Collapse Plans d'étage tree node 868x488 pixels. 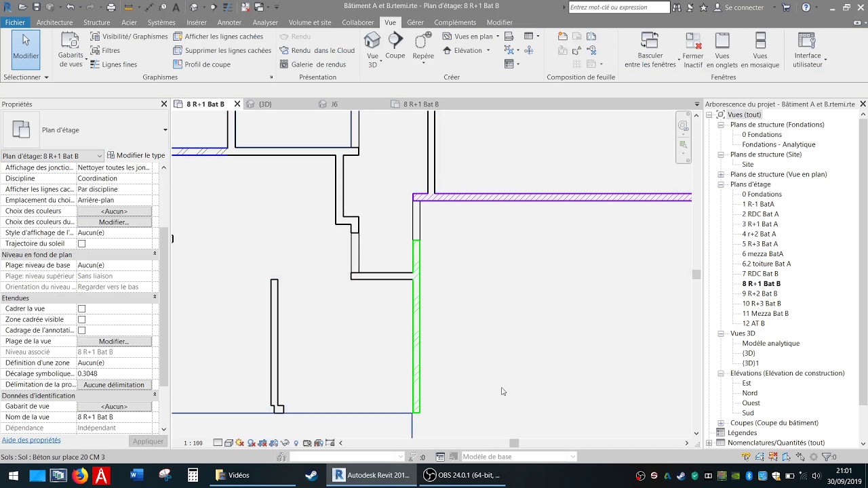721,184
